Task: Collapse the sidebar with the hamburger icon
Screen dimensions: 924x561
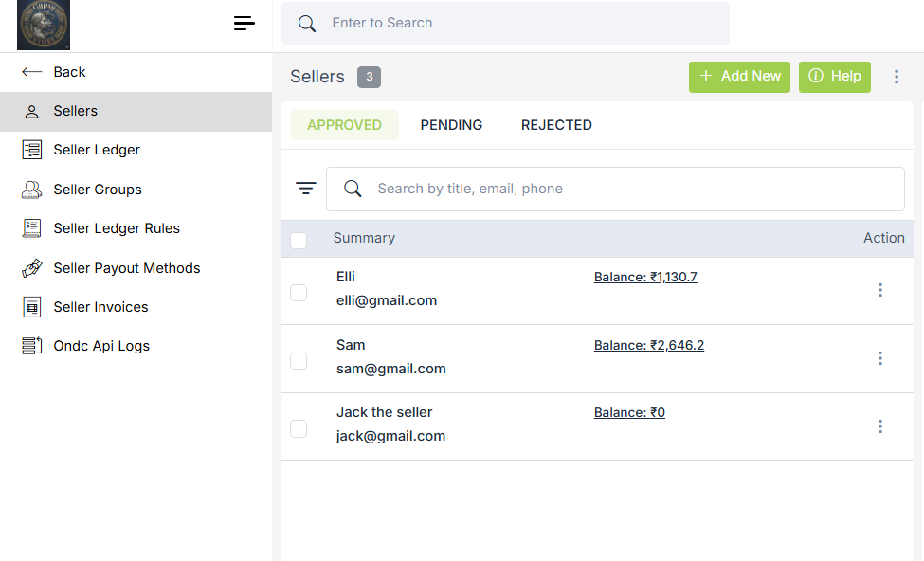Action: tap(244, 23)
